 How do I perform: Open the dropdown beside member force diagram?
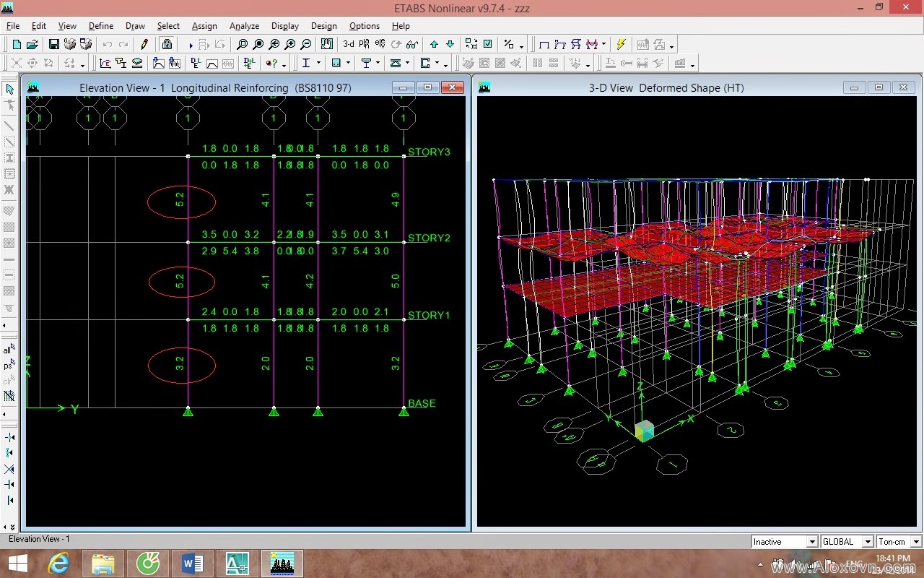[x=603, y=45]
